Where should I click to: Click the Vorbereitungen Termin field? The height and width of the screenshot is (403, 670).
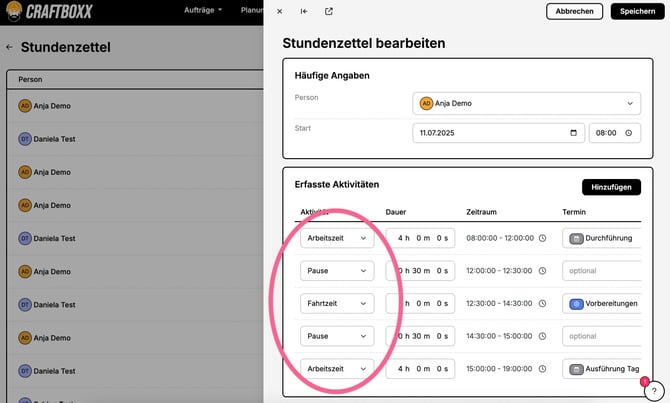pos(602,303)
